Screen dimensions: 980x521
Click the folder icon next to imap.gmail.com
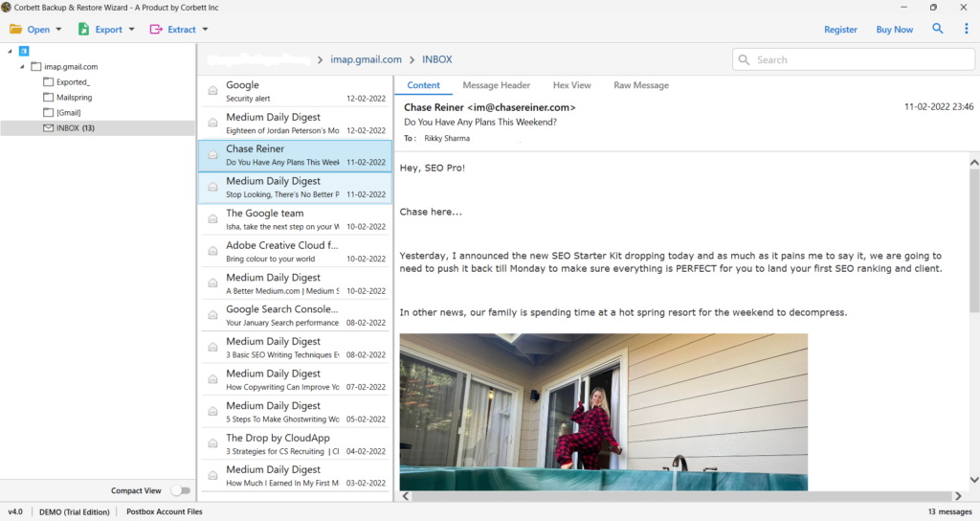(36, 66)
